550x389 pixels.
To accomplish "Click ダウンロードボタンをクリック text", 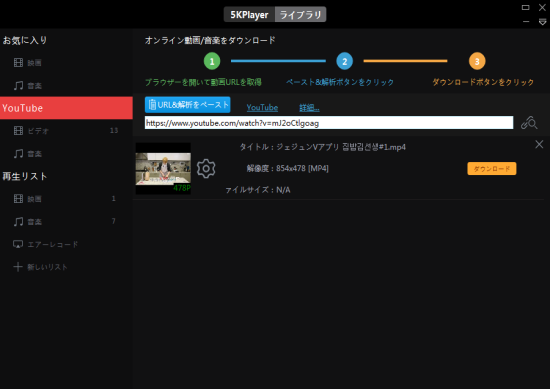I will click(483, 82).
